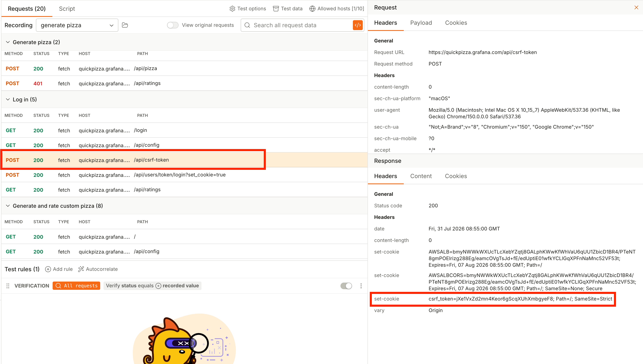Screen dimensions: 643x364
Task: Open the Response Content tab
Action: tap(421, 176)
